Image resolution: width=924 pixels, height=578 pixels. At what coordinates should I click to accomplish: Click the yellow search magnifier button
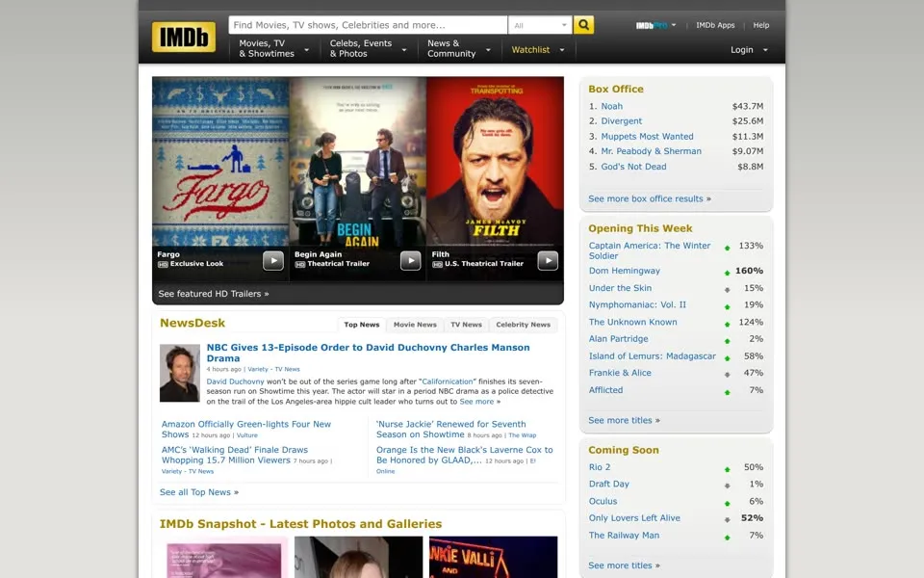pos(583,25)
